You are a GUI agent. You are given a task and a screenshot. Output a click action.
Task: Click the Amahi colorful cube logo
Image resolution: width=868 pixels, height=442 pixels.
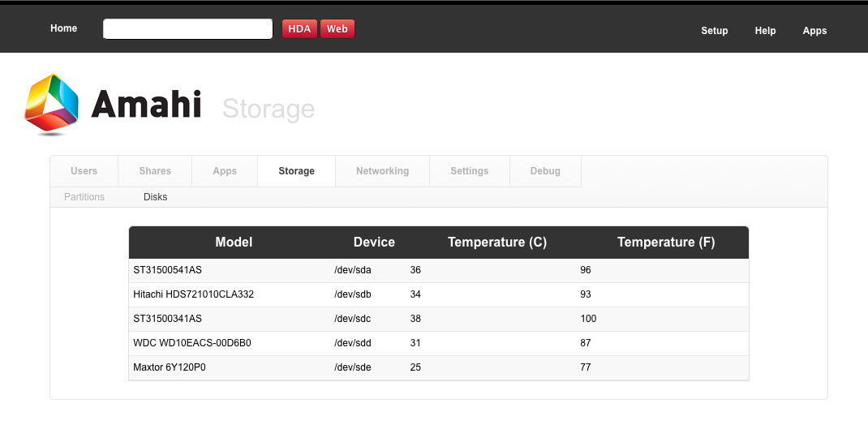coord(52,103)
